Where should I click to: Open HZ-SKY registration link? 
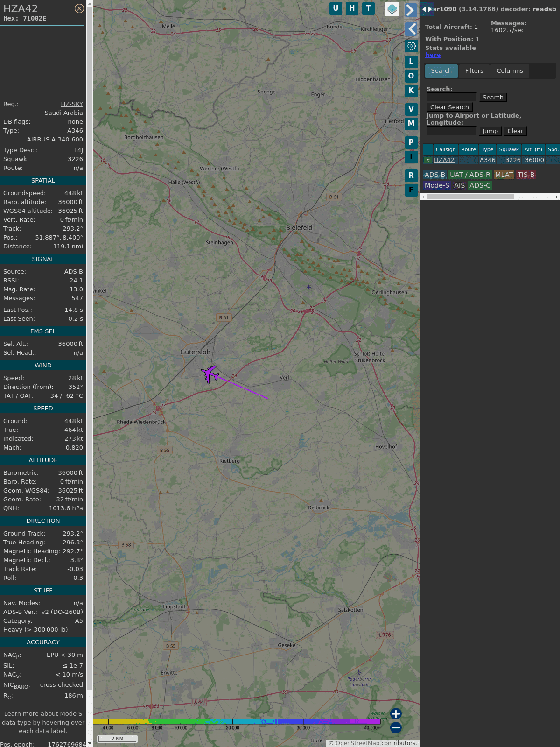(x=72, y=104)
